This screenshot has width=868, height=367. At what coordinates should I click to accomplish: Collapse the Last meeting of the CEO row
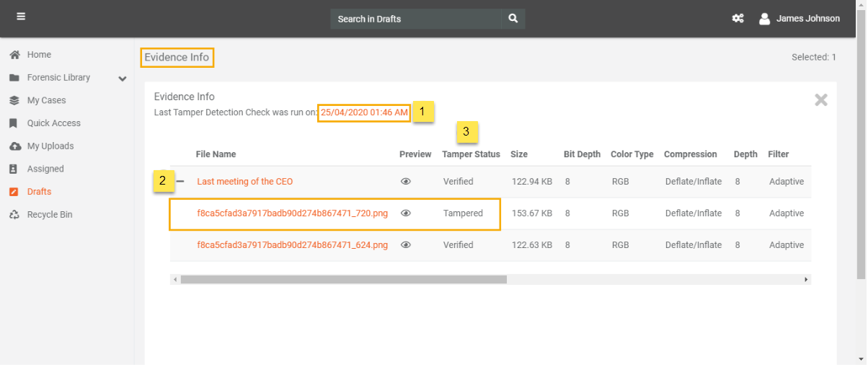pos(181,182)
